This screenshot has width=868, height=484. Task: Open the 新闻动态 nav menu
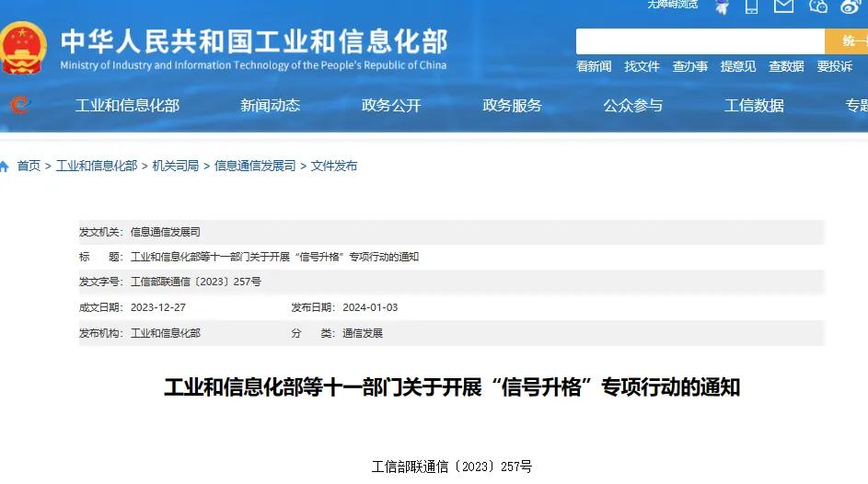(270, 105)
